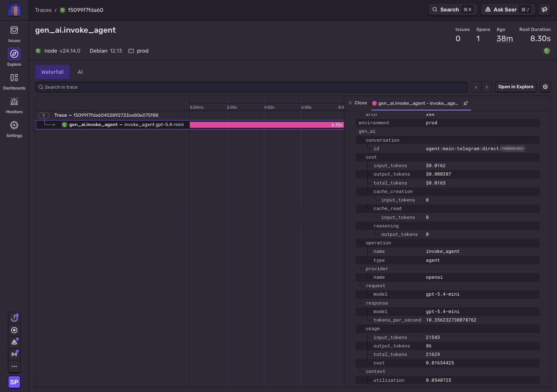
Task: Open the broadcast what's new icon
Action: click(14, 354)
